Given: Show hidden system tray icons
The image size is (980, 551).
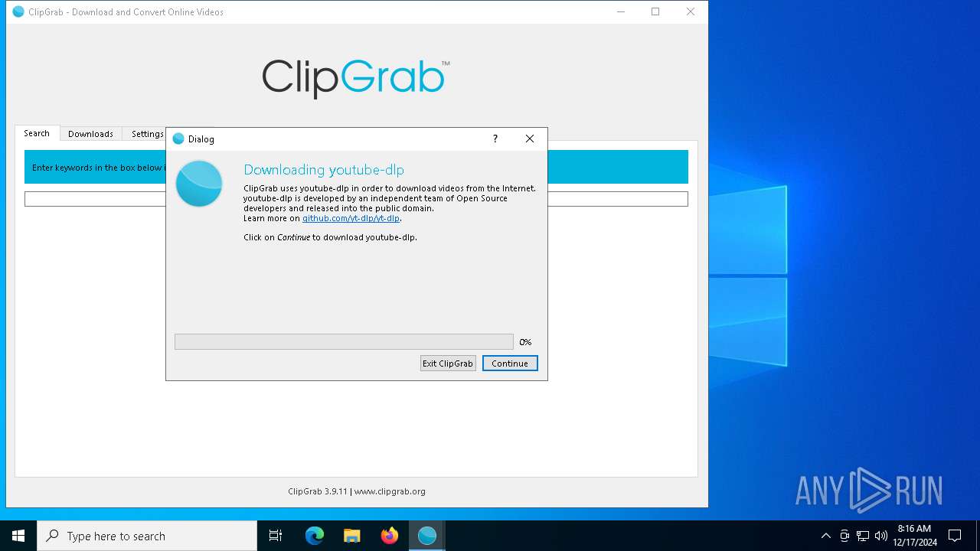Looking at the screenshot, I should [x=825, y=536].
